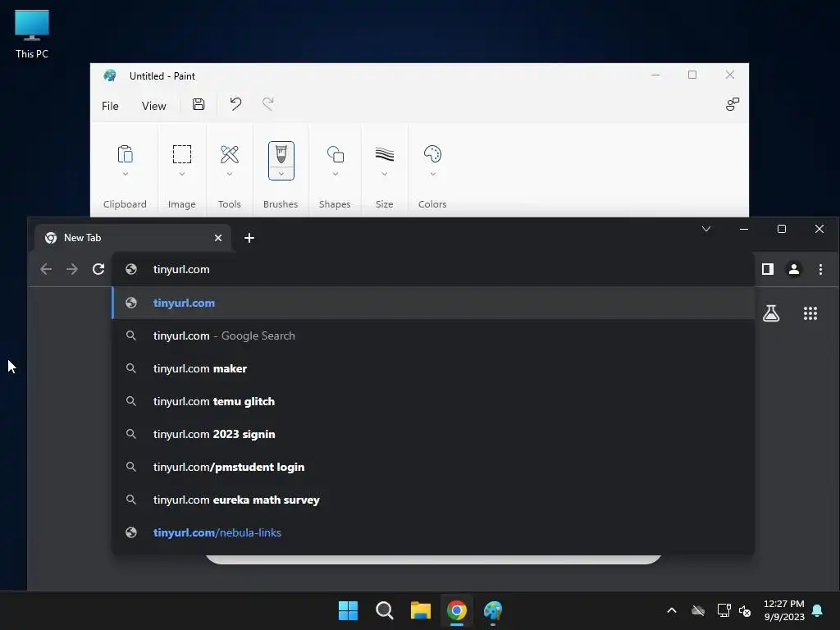Open Chrome tab search chevron

706,230
